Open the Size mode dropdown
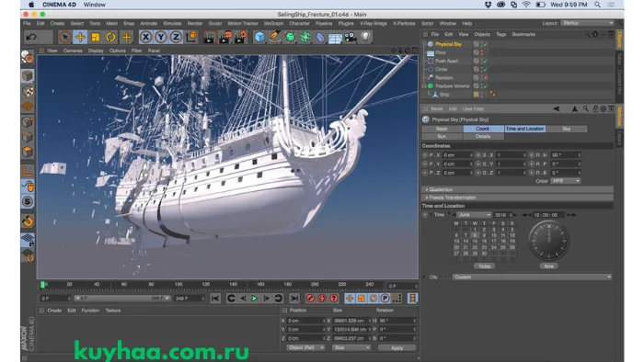Image resolution: width=644 pixels, height=362 pixels. pos(351,347)
